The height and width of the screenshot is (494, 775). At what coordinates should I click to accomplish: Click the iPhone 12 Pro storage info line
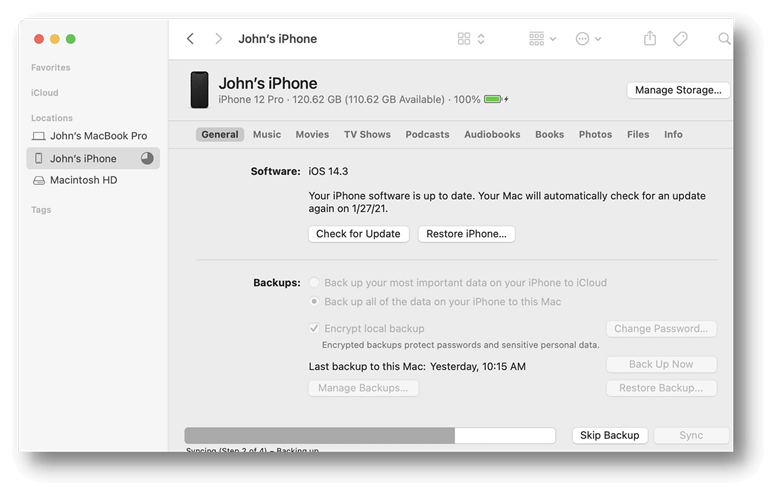349,99
